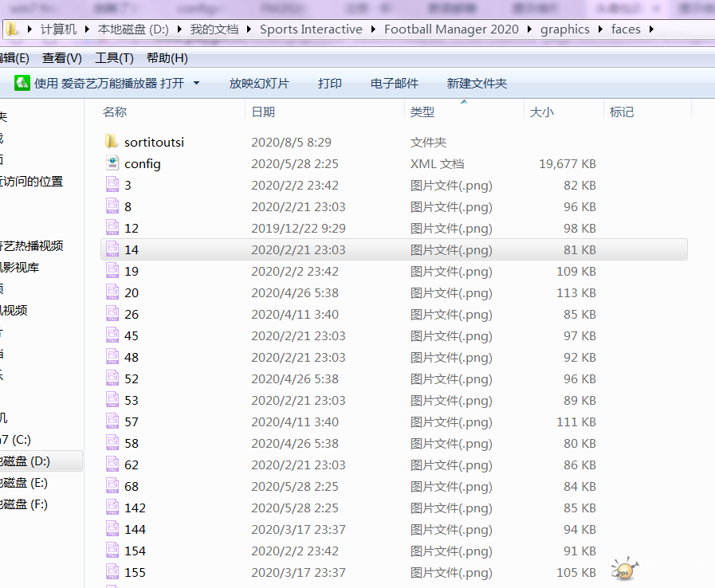
Task: Expand arrow after graphics breadcrumb
Action: pos(600,29)
